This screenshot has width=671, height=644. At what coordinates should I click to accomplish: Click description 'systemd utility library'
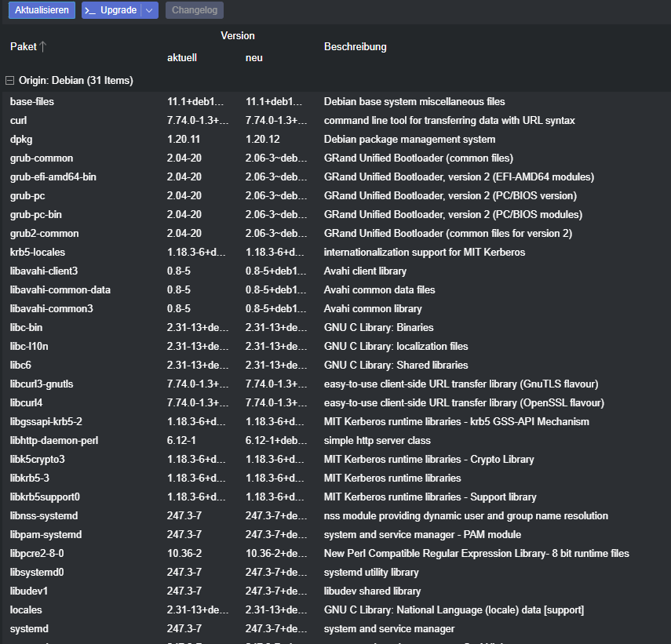[371, 572]
